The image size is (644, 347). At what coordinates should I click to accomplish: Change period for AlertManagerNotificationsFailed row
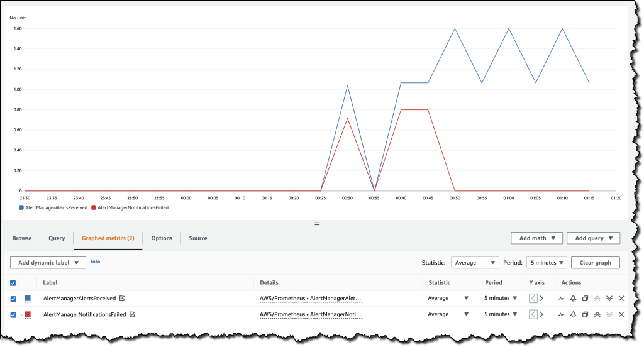(500, 314)
